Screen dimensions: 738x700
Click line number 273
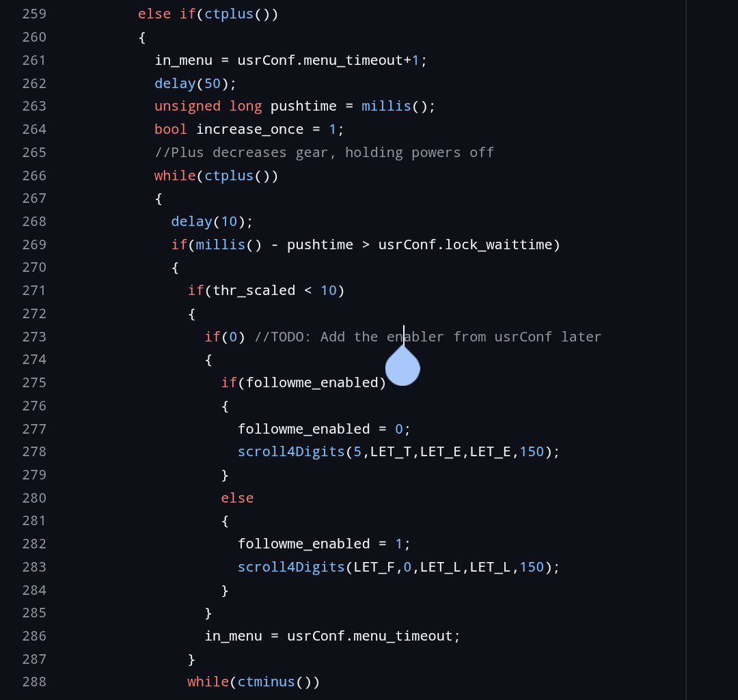pos(33,337)
